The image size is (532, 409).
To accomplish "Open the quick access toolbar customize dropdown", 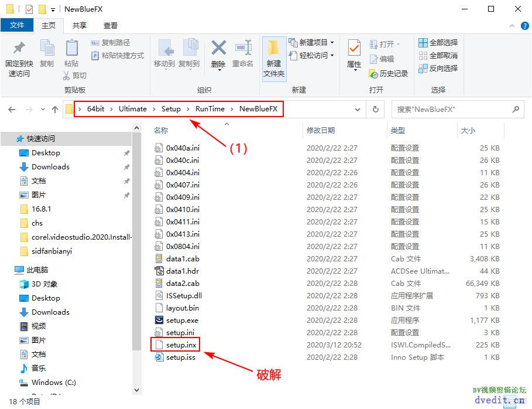I will [x=53, y=9].
